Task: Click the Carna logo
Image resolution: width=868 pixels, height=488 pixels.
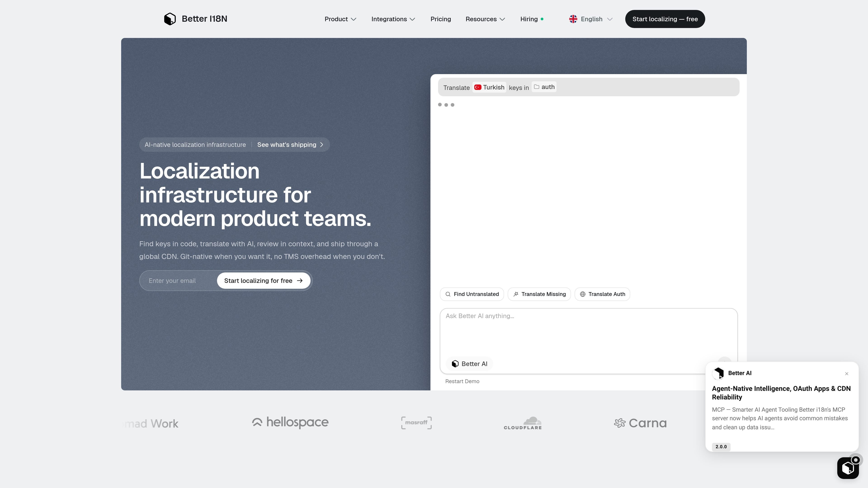Action: [640, 423]
